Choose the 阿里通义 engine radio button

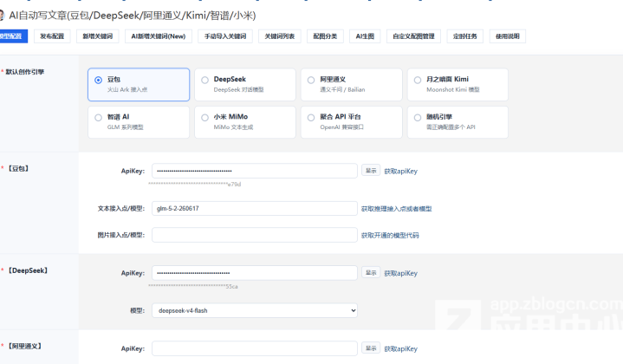pos(311,80)
